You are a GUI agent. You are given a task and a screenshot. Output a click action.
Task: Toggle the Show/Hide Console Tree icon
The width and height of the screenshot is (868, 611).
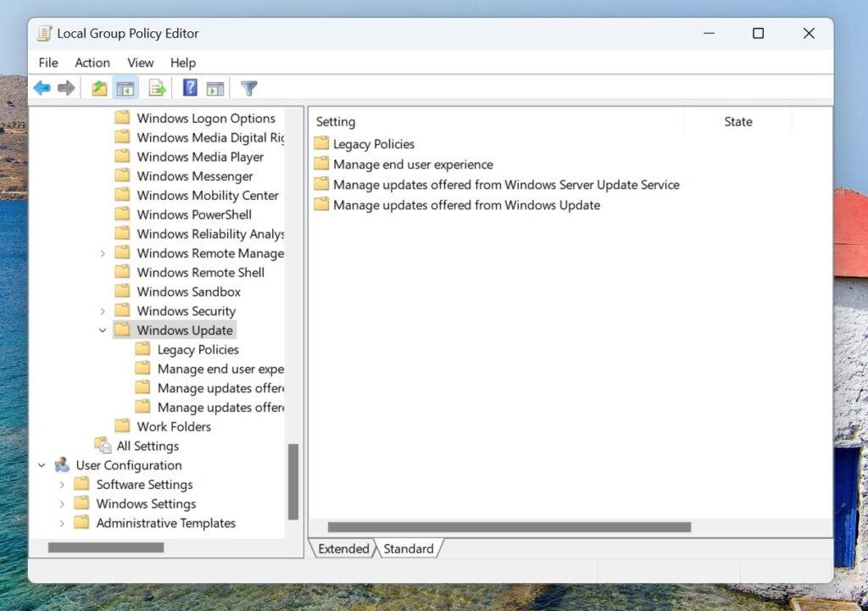point(125,88)
